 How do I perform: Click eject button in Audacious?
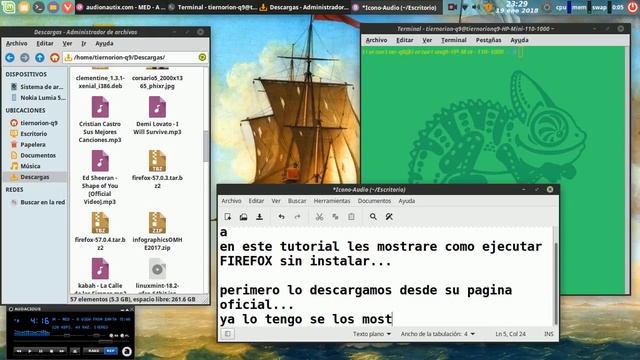pyautogui.click(x=75, y=351)
